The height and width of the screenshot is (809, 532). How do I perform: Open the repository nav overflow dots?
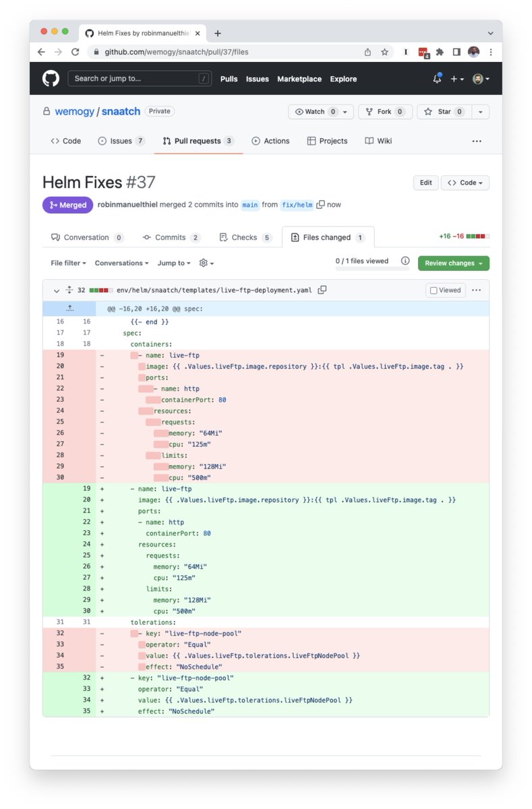pyautogui.click(x=477, y=141)
